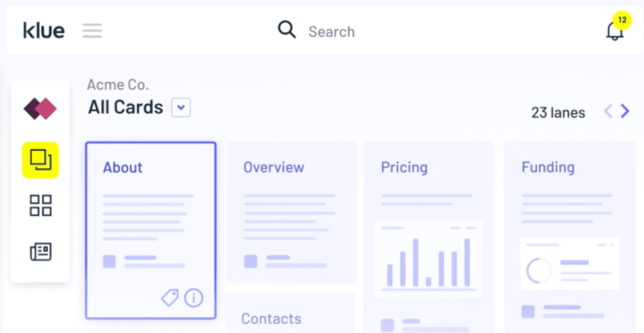This screenshot has width=644, height=333.
Task: Navigate to the next lane using right chevron
Action: click(x=624, y=111)
